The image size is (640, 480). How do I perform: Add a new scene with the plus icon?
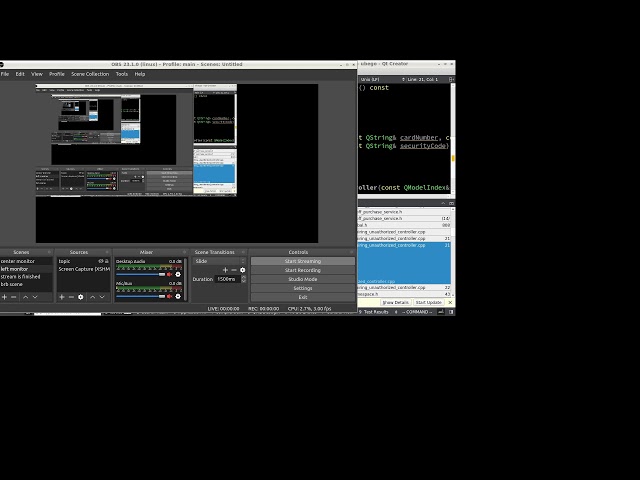click(x=4, y=297)
